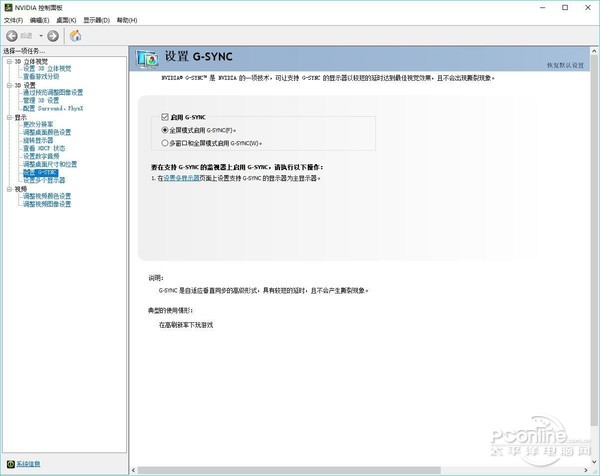Open 调整视频颜色设置 in tree

[x=47, y=196]
